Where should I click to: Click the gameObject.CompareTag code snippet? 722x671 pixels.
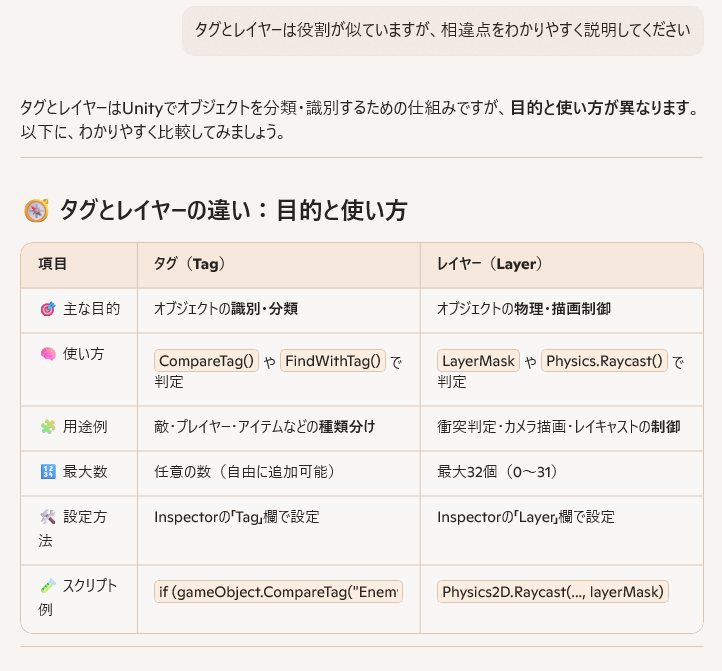(279, 592)
